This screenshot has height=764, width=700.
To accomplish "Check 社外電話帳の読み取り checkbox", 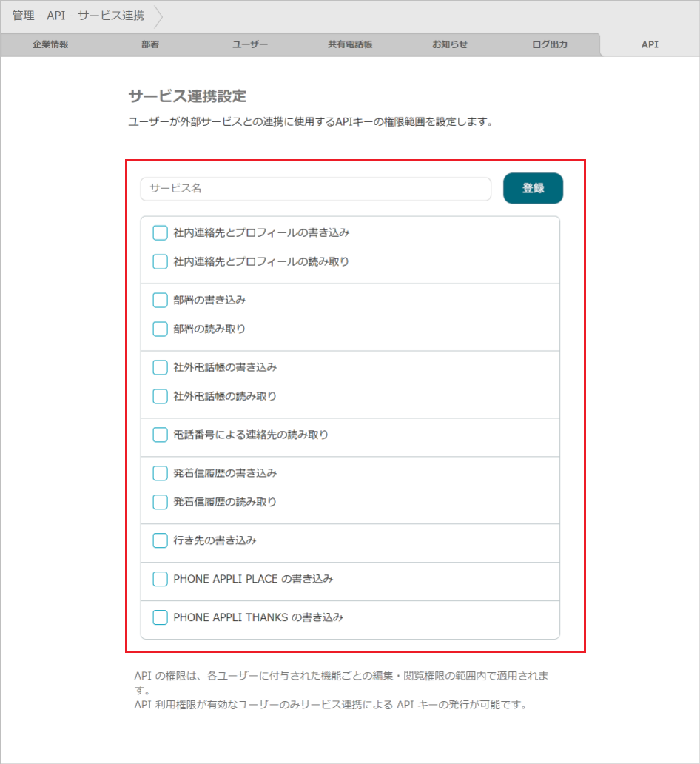I will click(x=160, y=396).
